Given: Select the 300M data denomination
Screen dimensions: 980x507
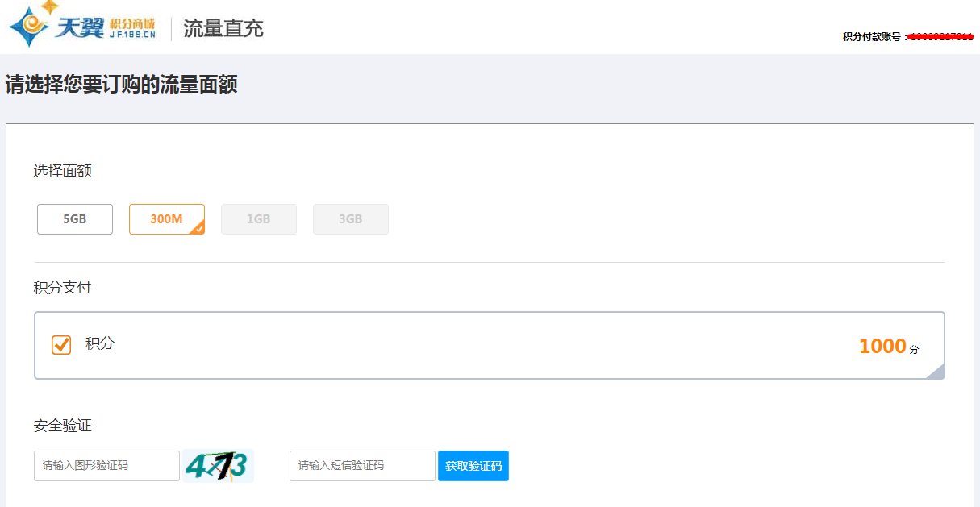Looking at the screenshot, I should pyautogui.click(x=166, y=218).
